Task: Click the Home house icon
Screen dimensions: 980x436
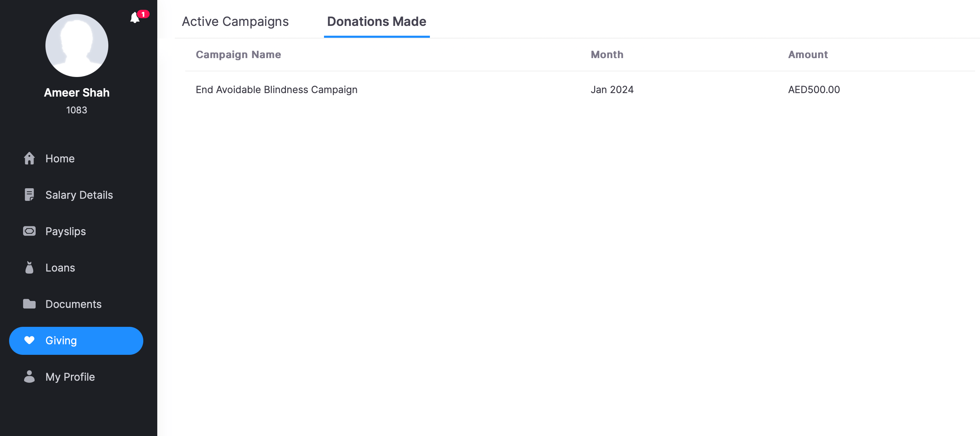Action: (29, 159)
